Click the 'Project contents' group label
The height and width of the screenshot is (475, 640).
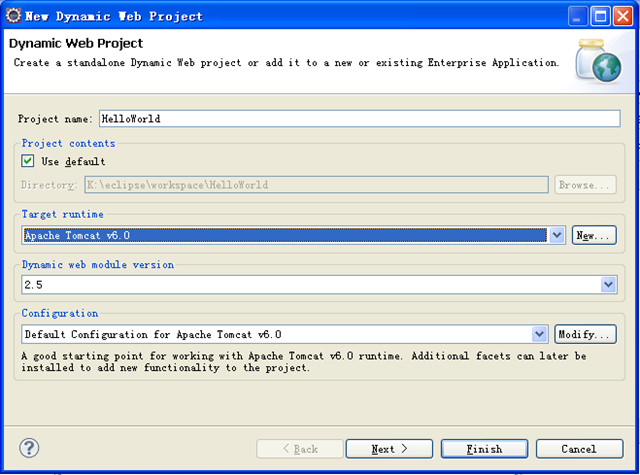coord(68,143)
